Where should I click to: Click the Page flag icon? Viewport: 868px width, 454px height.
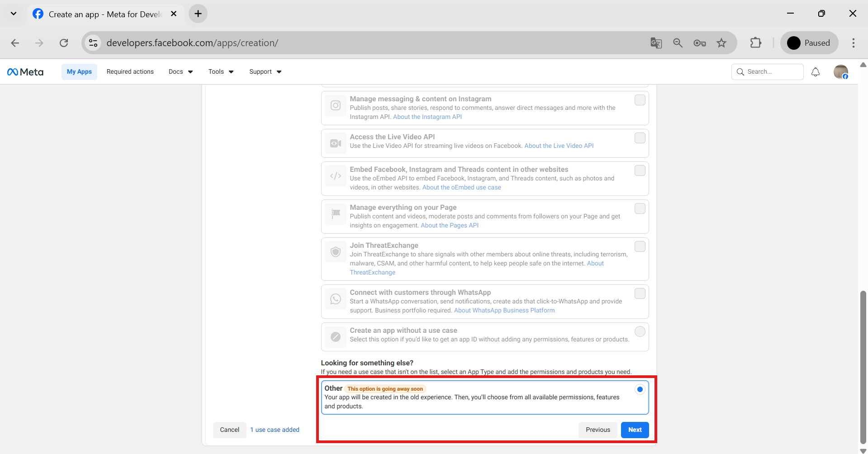click(x=336, y=214)
